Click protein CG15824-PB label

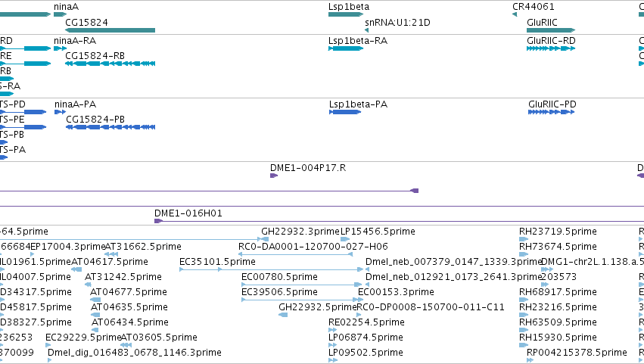(x=95, y=119)
